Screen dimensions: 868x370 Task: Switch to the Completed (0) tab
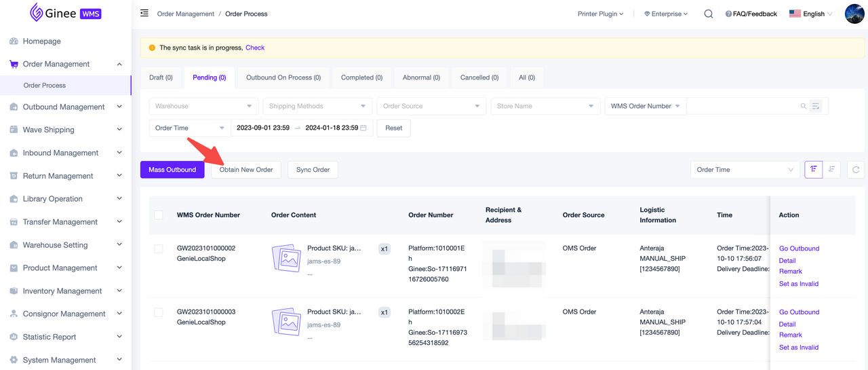361,77
